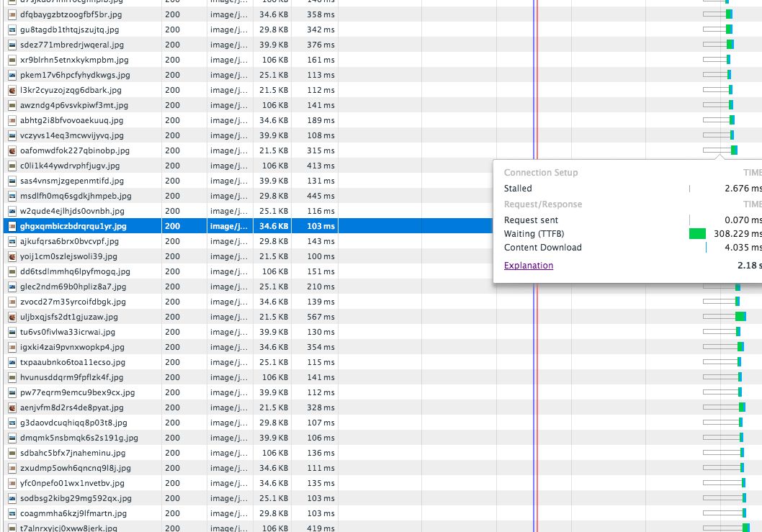Click the image type cell of yoij1cm0szlejswoli39.jpg
The width and height of the screenshot is (762, 532).
[x=228, y=256]
